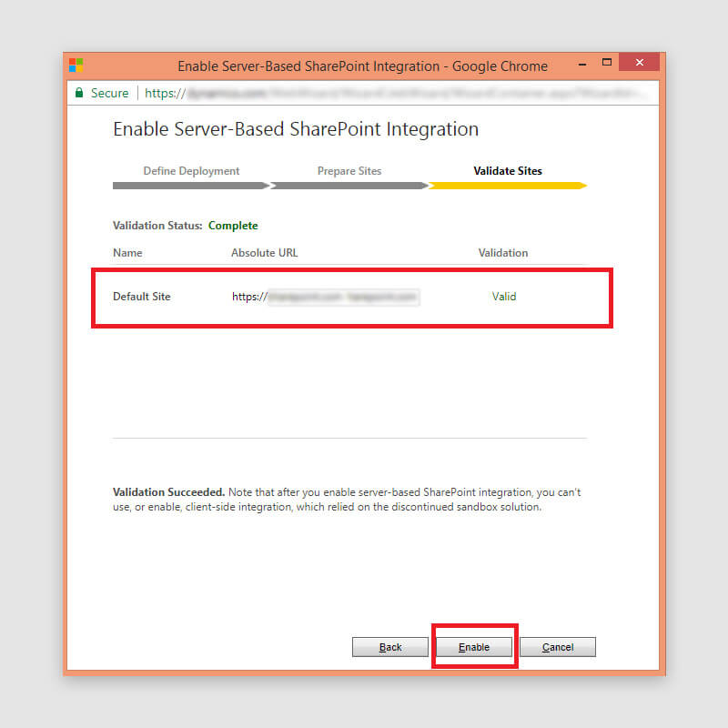Click the Default Site absolute URL cell
The height and width of the screenshot is (728, 728).
point(326,297)
